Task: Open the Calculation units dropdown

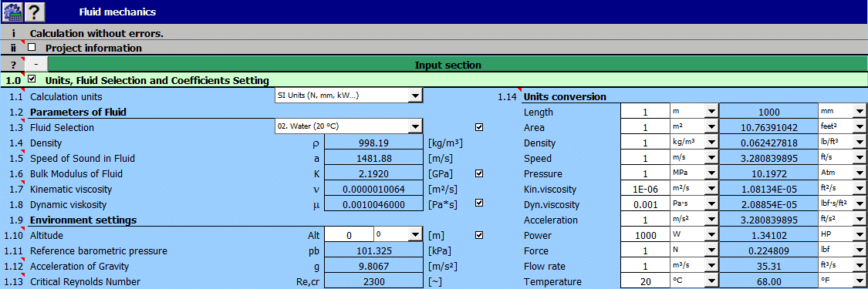Action: pyautogui.click(x=414, y=96)
